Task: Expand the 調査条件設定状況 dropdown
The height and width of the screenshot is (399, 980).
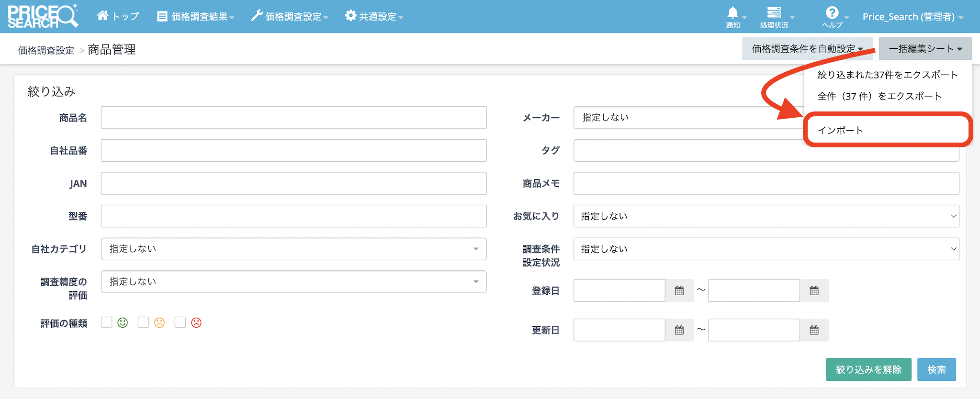Action: [766, 249]
